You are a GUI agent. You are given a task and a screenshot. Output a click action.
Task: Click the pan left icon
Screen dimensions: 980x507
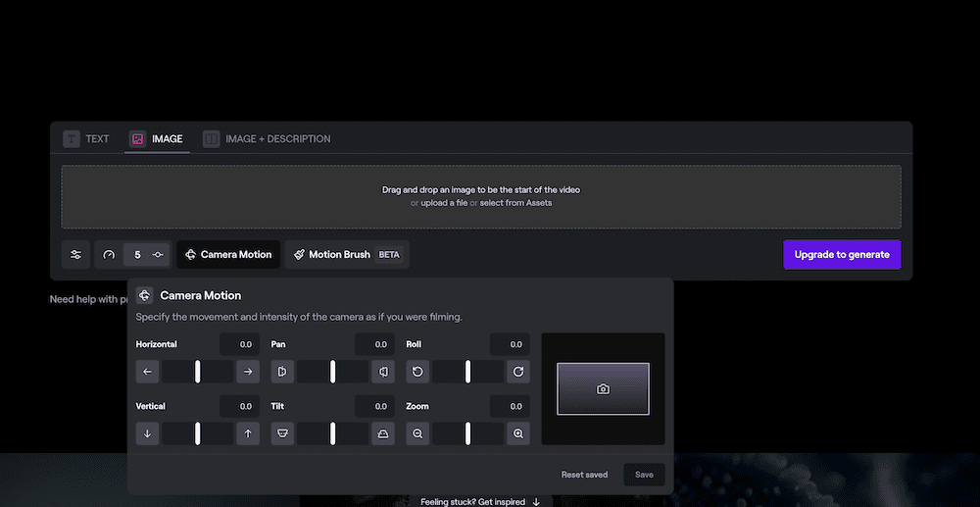pos(282,372)
